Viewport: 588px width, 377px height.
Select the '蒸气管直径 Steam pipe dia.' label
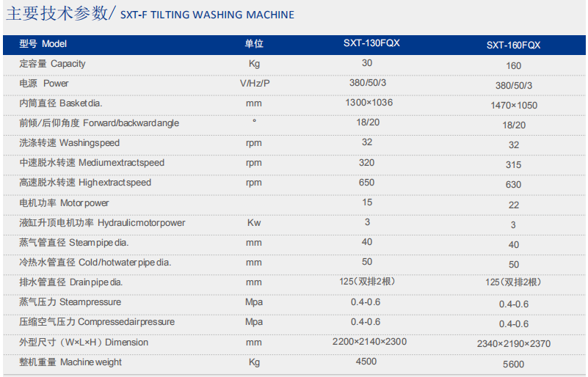coord(74,243)
